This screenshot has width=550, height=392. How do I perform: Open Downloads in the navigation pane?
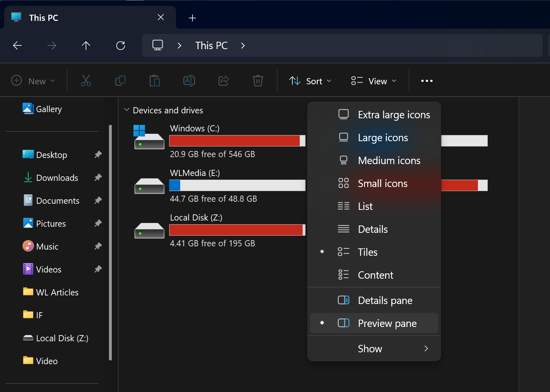[x=57, y=178]
